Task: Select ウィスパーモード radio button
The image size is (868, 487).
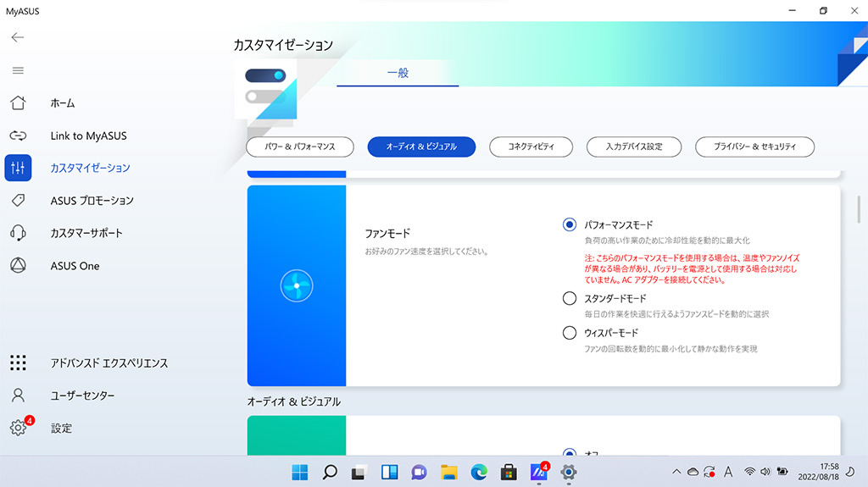Action: tap(570, 333)
